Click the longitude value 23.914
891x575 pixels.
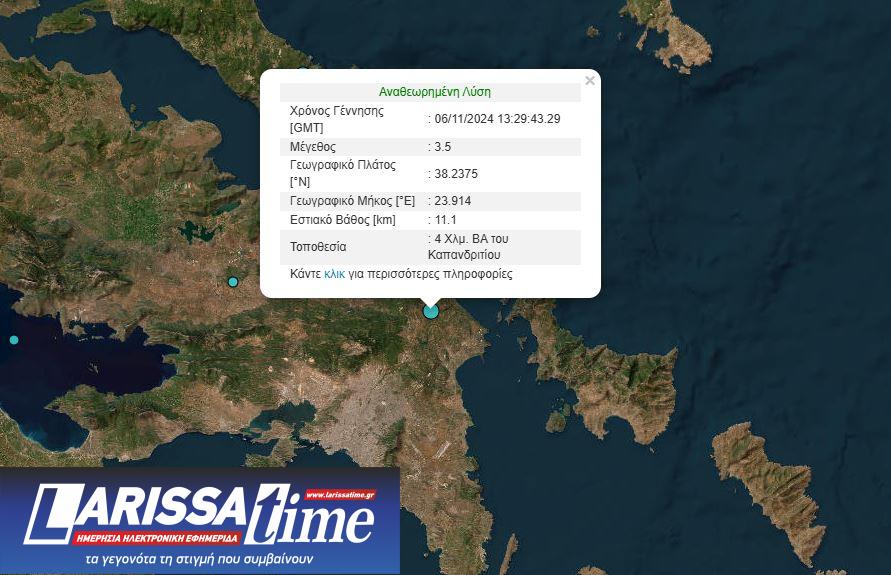click(452, 201)
